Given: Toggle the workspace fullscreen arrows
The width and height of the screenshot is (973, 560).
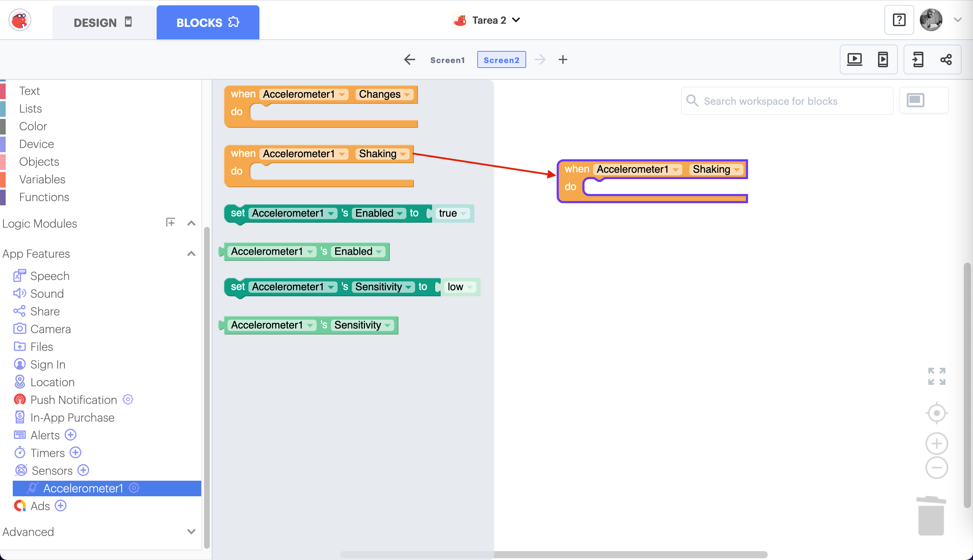Looking at the screenshot, I should [x=936, y=376].
